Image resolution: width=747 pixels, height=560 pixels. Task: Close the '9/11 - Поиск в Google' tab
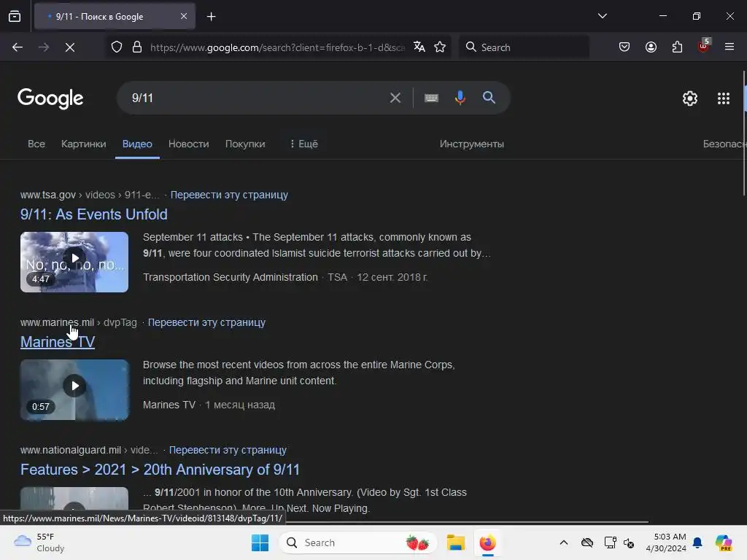(x=183, y=16)
